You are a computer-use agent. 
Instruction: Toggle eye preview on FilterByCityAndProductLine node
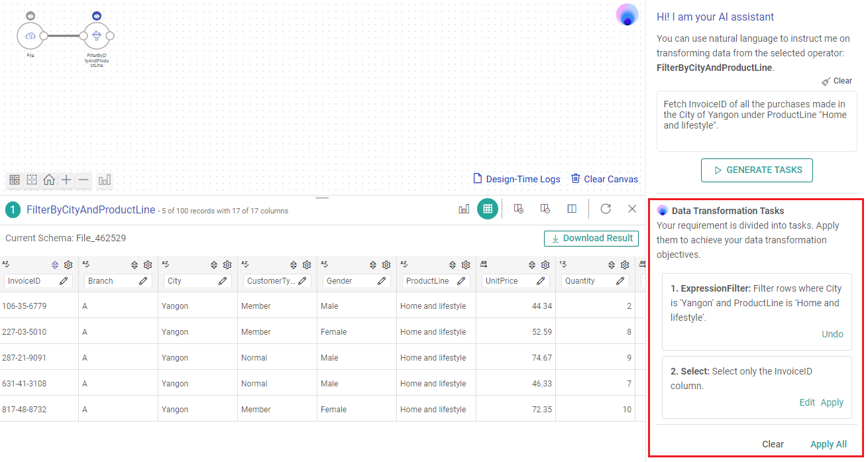(x=97, y=15)
